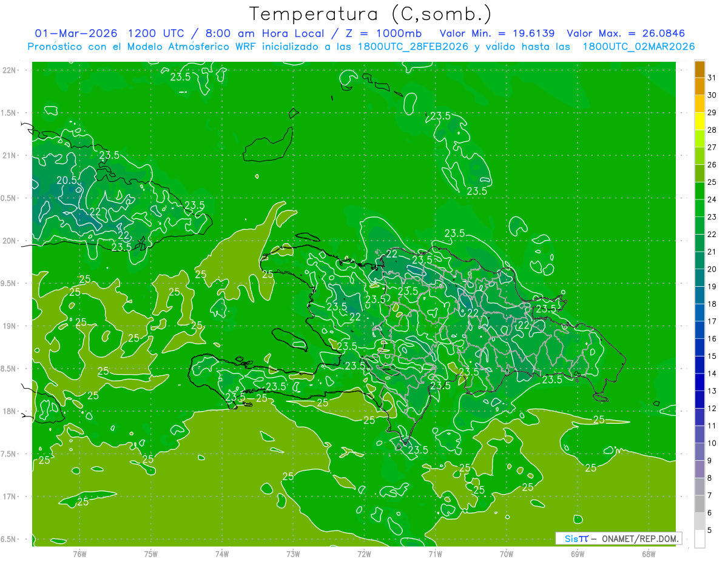This screenshot has width=728, height=562.
Task: Click the orange swatch between 30 and 31
Action: pos(699,86)
